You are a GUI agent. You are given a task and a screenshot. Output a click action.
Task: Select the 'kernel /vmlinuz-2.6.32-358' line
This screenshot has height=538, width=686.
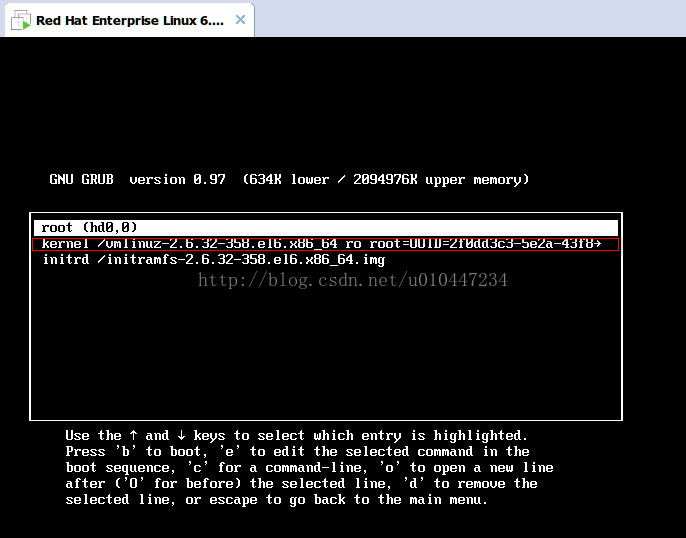326,244
